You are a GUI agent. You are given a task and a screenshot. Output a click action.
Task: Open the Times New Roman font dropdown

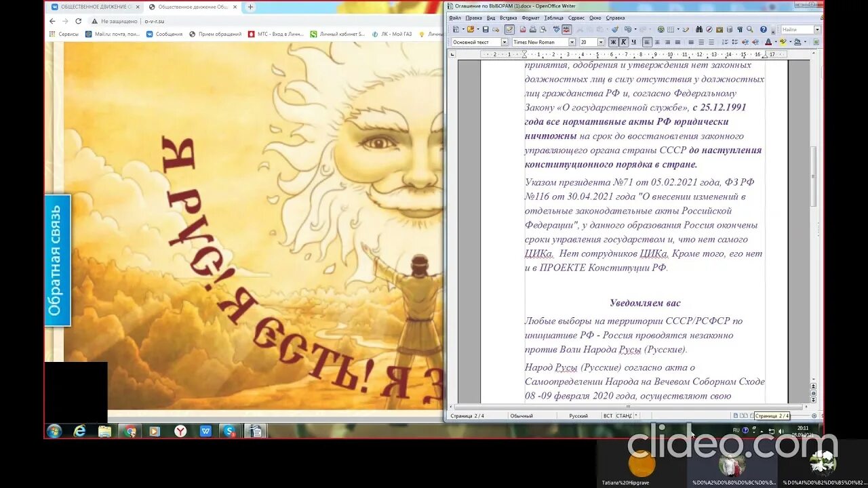point(572,42)
